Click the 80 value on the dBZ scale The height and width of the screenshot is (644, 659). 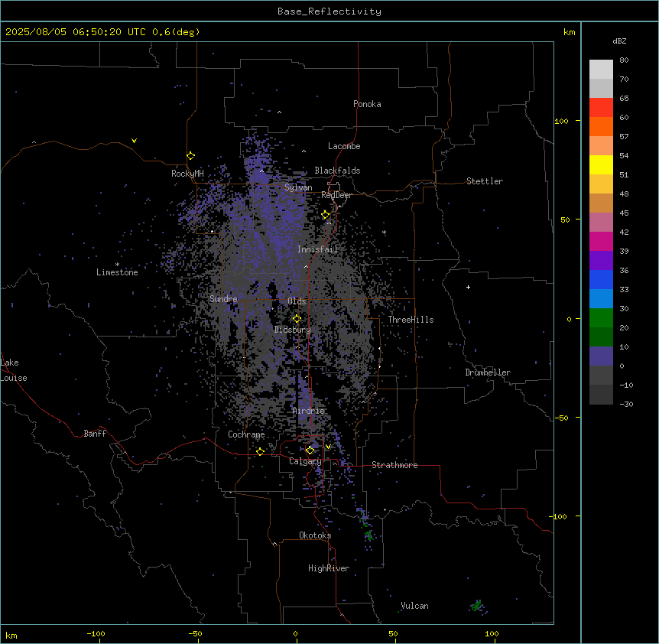pyautogui.click(x=624, y=60)
